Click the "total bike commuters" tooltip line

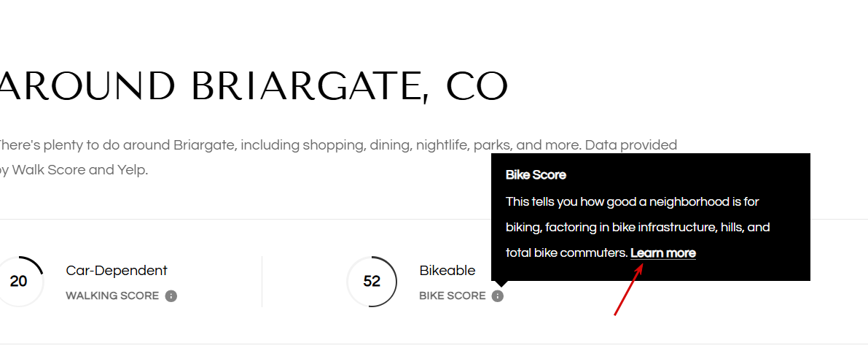567,253
